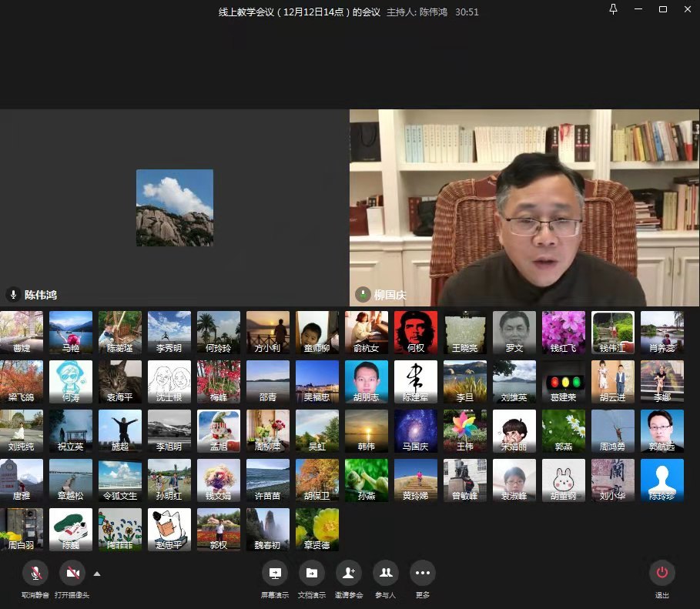Select participant 王伟 with pinwheel avatar
Image resolution: width=700 pixels, height=609 pixels.
pyautogui.click(x=465, y=431)
